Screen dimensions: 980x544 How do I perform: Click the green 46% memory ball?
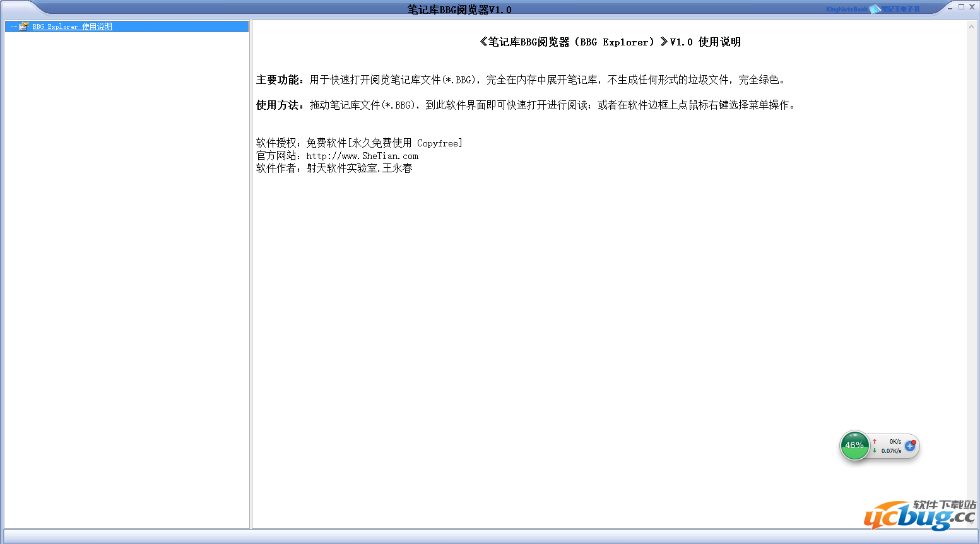854,446
